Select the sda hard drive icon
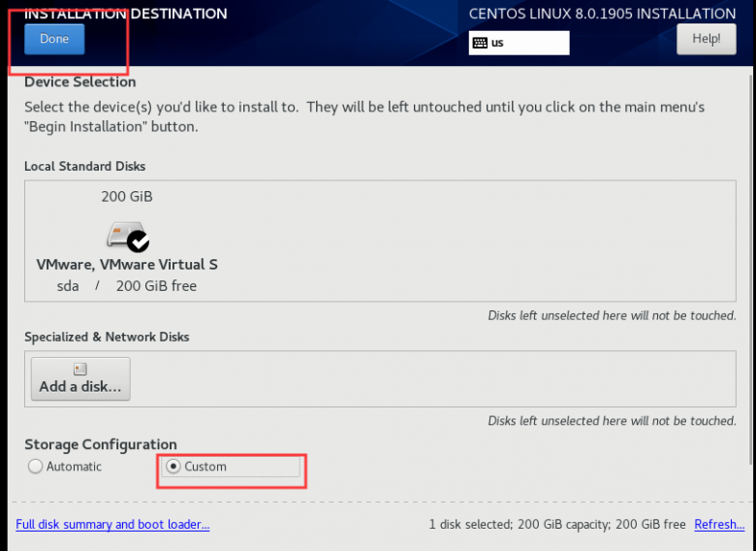Viewport: 756px width, 551px height. click(x=124, y=235)
